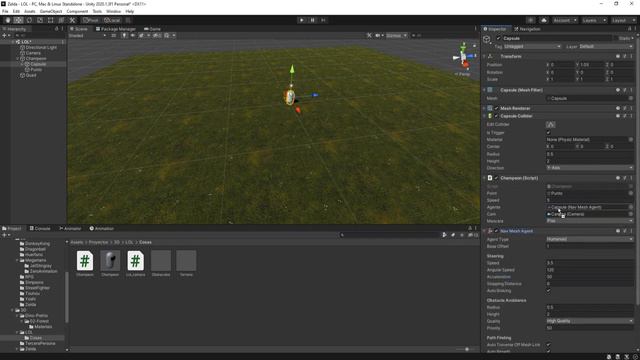
Task: Select the Scale tool in the toolbar
Action: click(40, 20)
